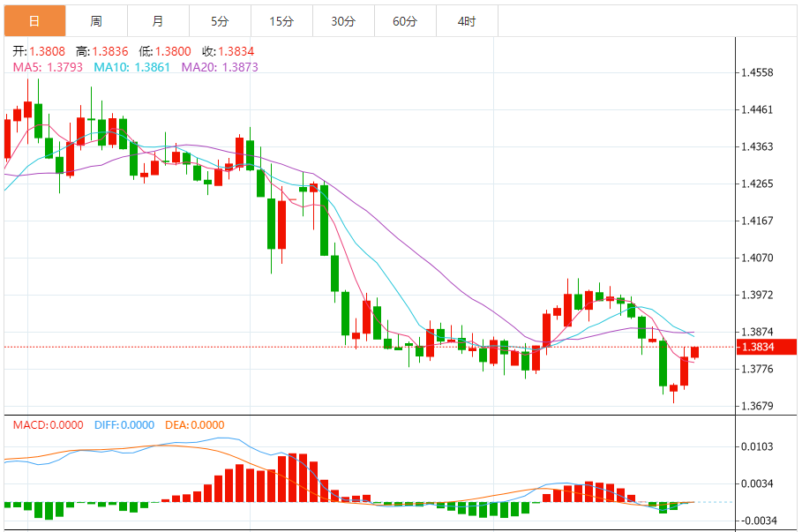The image size is (802, 532).
Task: Click the latest red candlestick at the right edge
Action: coord(694,352)
